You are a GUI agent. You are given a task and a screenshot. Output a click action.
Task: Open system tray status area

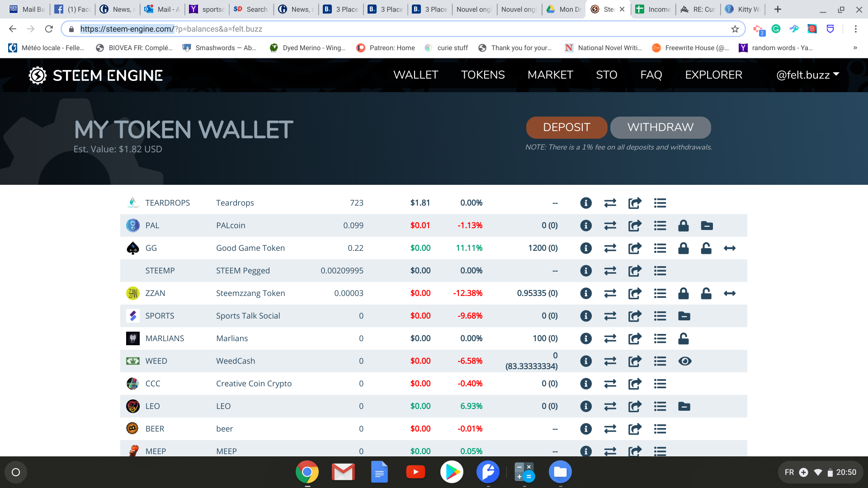point(820,472)
